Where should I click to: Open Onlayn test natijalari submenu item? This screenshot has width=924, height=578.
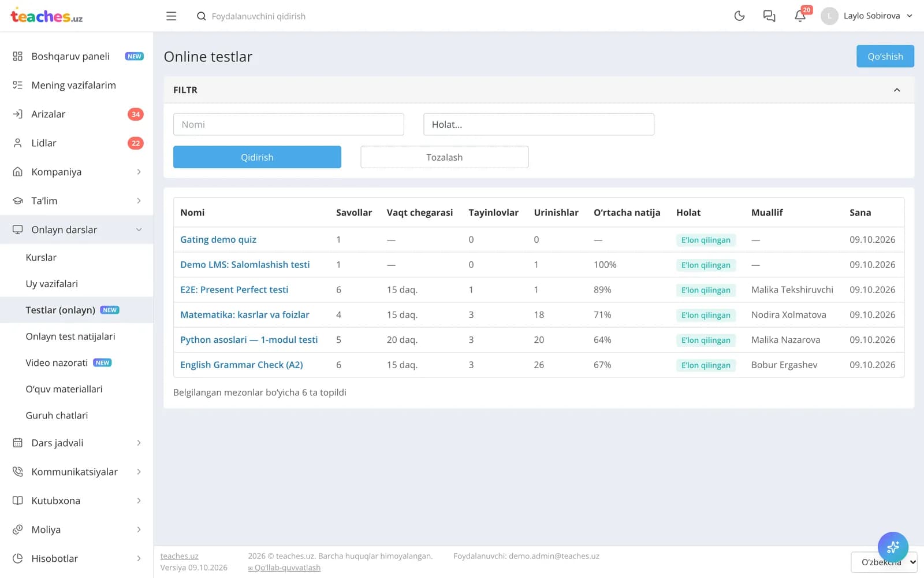(x=70, y=336)
